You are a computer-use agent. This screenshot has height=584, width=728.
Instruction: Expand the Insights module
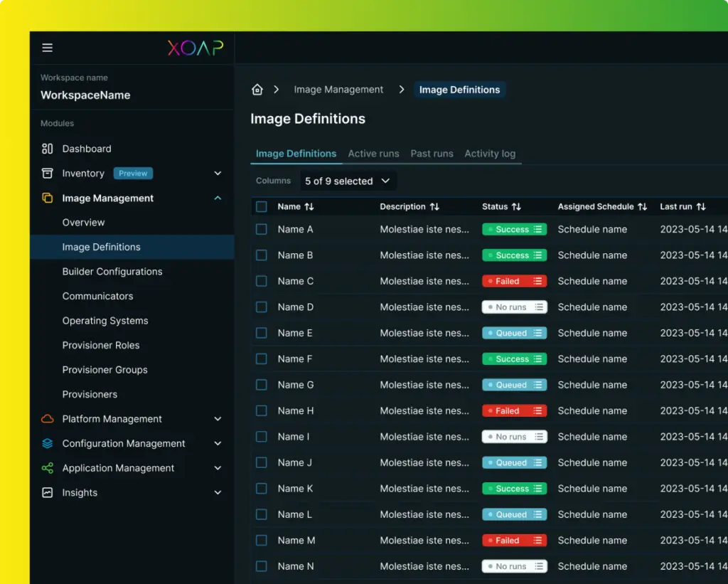(x=218, y=492)
